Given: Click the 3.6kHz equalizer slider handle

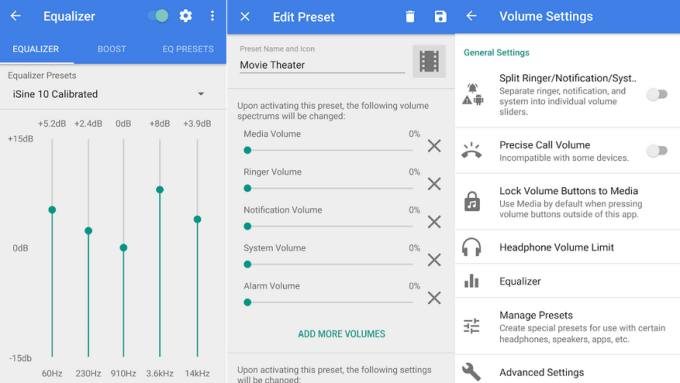Looking at the screenshot, I should (x=160, y=190).
